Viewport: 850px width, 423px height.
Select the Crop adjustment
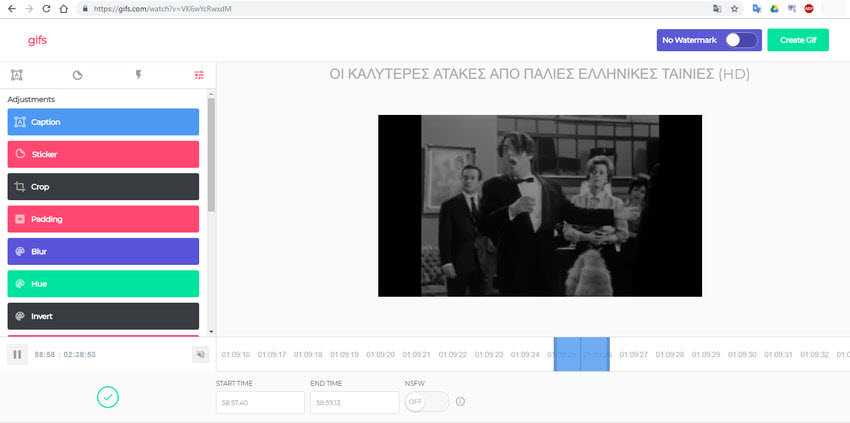(x=103, y=187)
